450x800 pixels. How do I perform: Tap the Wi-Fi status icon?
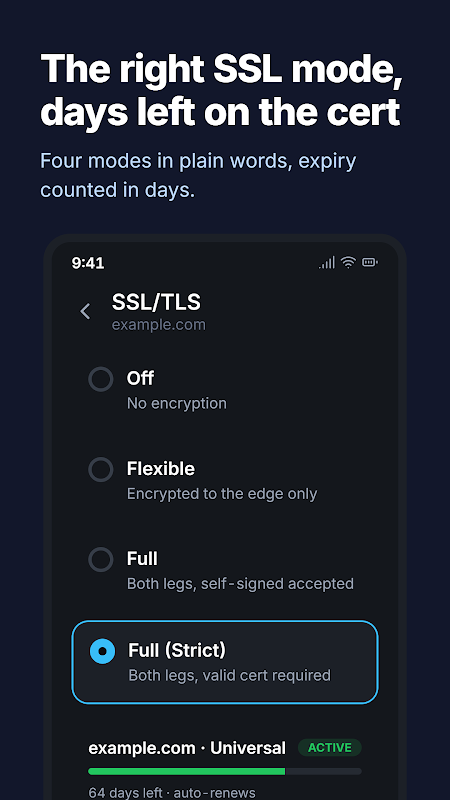pos(348,263)
